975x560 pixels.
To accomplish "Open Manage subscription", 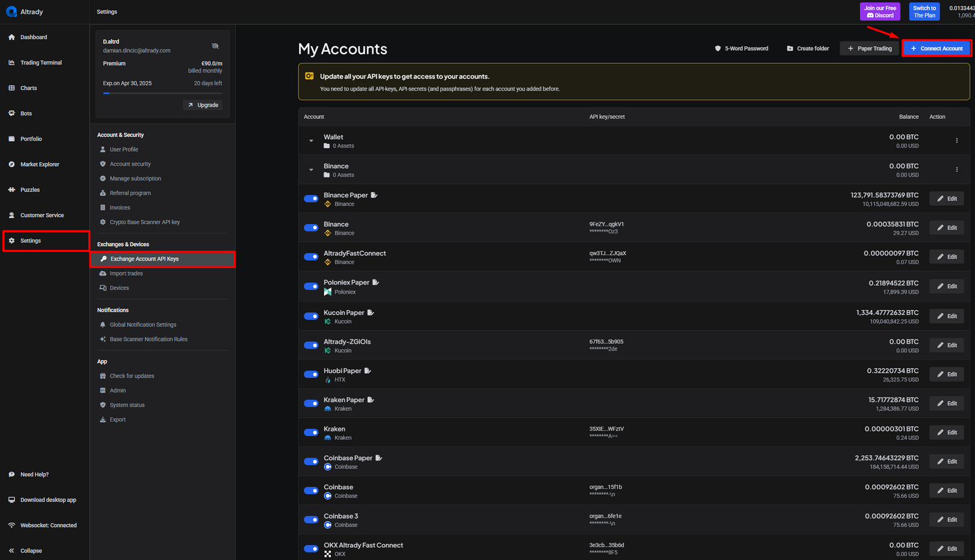I will click(x=130, y=179).
